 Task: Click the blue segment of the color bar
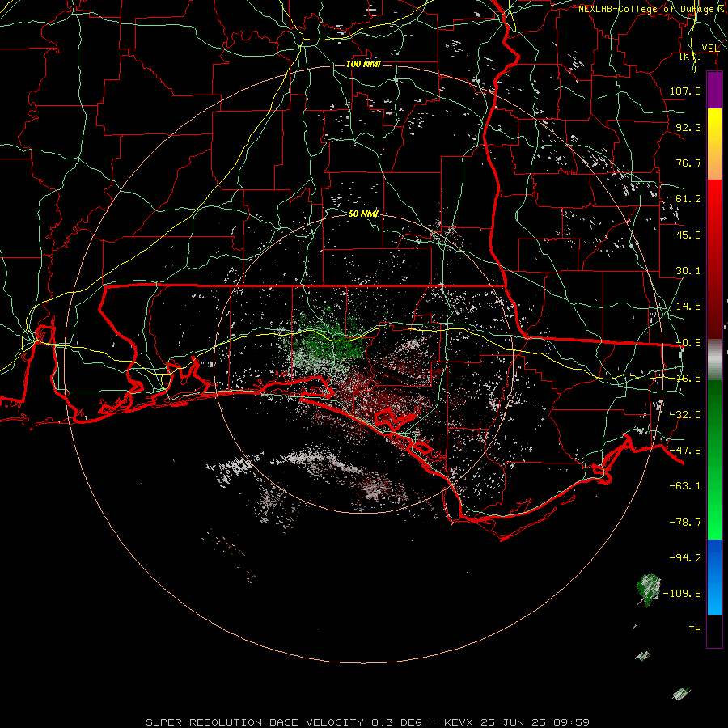tap(714, 577)
